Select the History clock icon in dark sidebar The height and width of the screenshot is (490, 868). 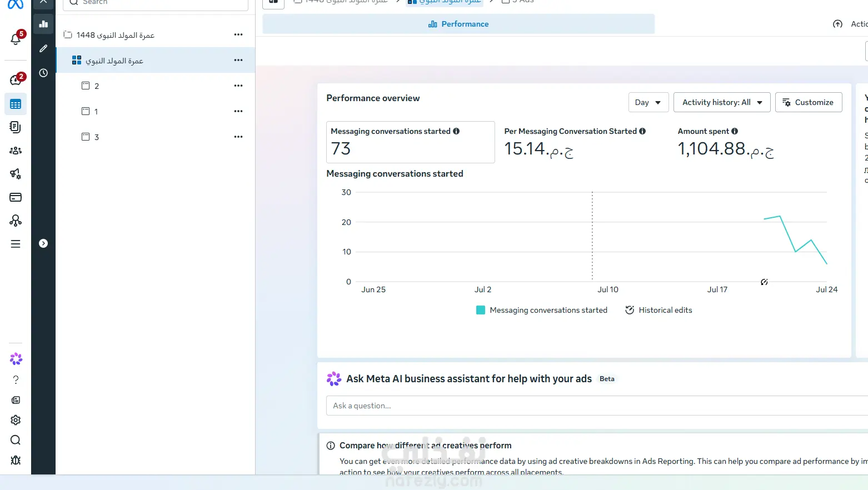(x=43, y=73)
